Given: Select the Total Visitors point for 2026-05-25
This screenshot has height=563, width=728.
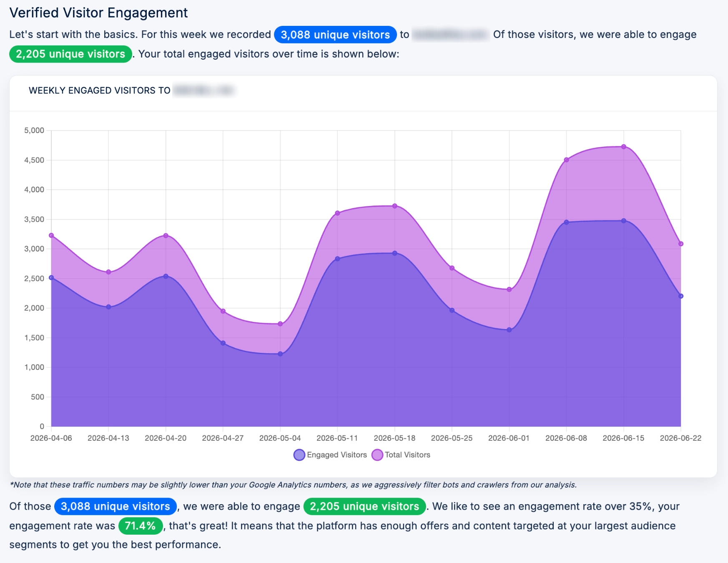Looking at the screenshot, I should coord(452,268).
